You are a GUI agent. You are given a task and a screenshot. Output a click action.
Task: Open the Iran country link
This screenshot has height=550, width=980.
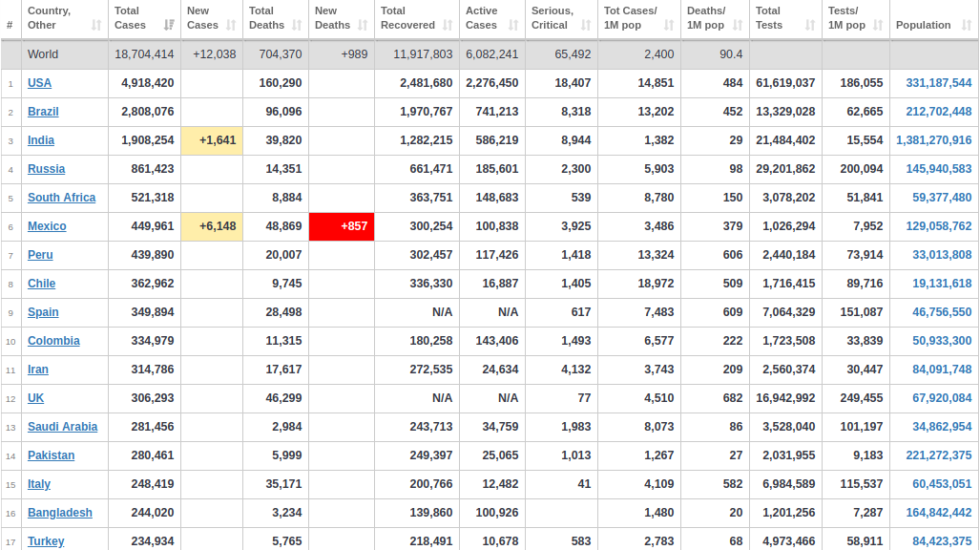click(x=37, y=370)
